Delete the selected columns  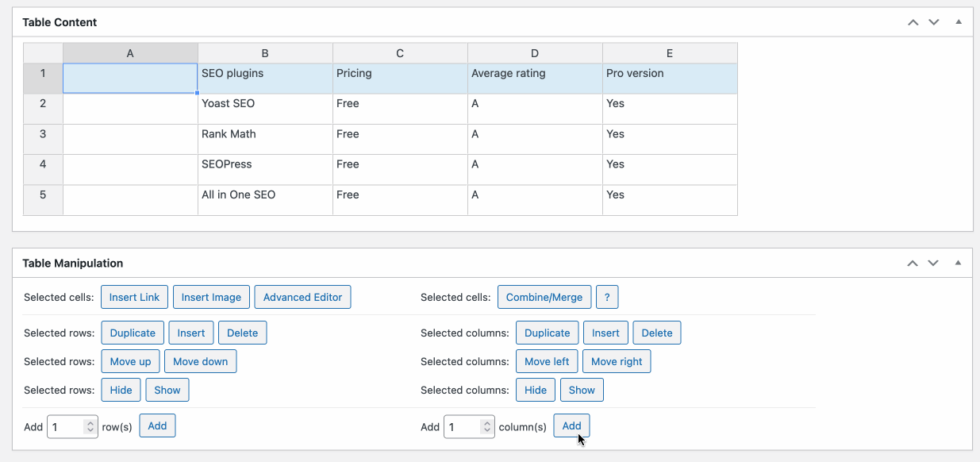tap(657, 333)
